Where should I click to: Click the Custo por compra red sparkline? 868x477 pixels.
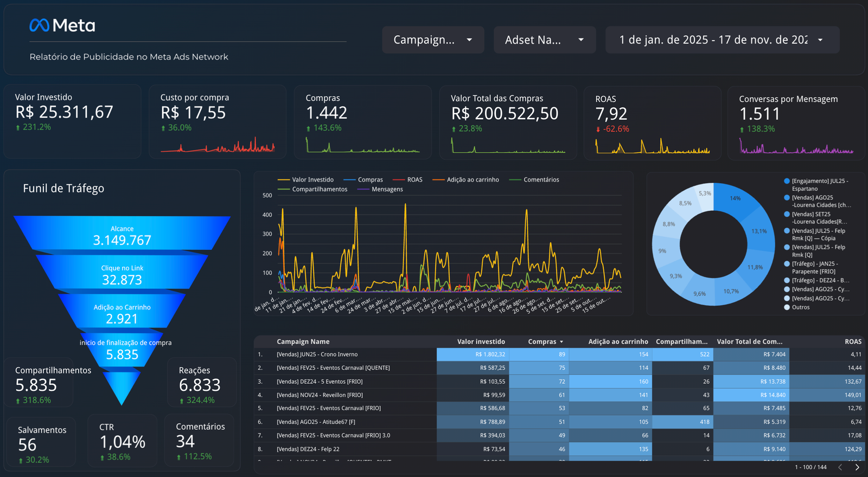[218, 146]
